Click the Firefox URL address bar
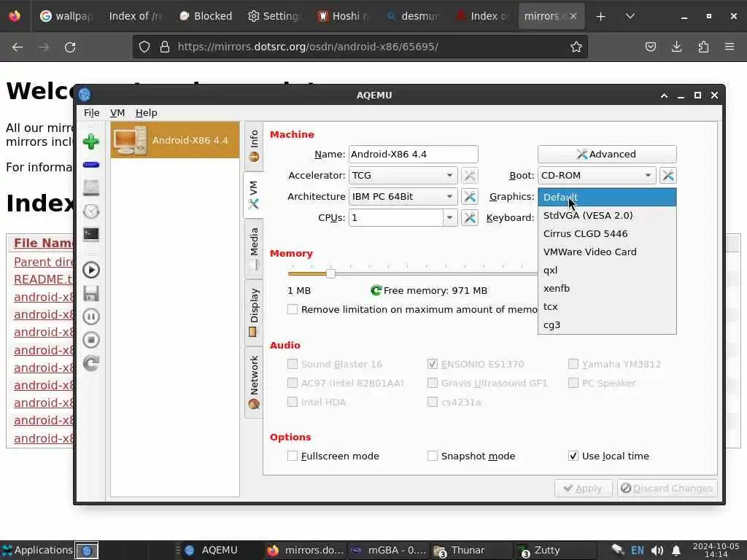The width and height of the screenshot is (747, 560). pyautogui.click(x=360, y=47)
